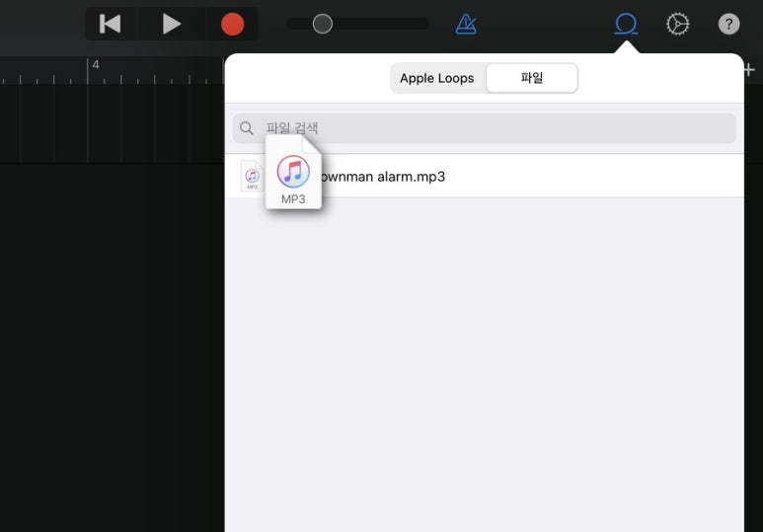The height and width of the screenshot is (532, 763).
Task: Go to beginning with the rewind button
Action: [110, 24]
